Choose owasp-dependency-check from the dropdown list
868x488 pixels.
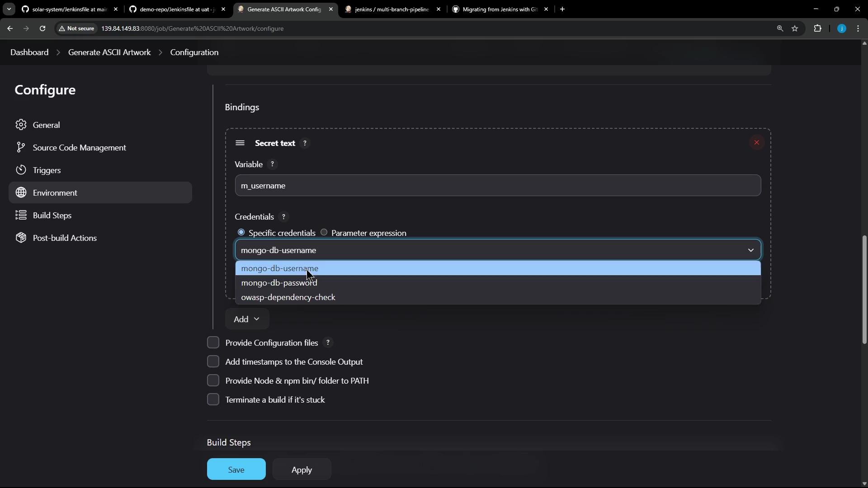498,297
